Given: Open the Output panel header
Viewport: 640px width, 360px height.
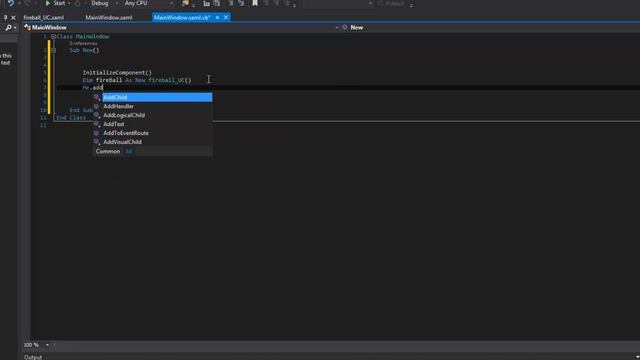Looking at the screenshot, I should pos(33,357).
